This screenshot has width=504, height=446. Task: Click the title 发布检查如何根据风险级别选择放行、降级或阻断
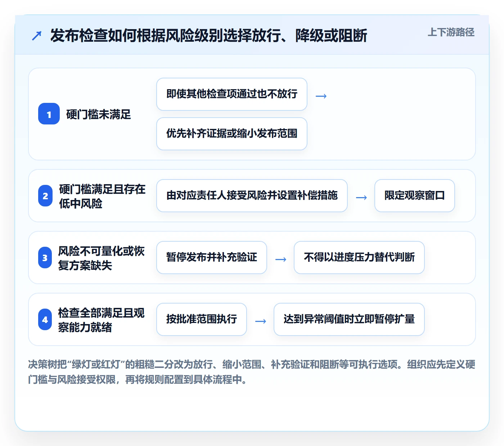(208, 36)
